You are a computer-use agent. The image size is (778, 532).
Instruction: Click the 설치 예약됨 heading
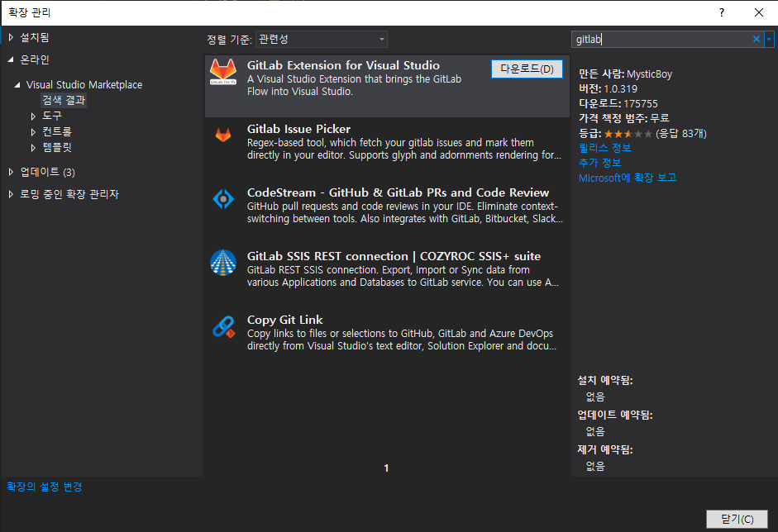point(605,380)
